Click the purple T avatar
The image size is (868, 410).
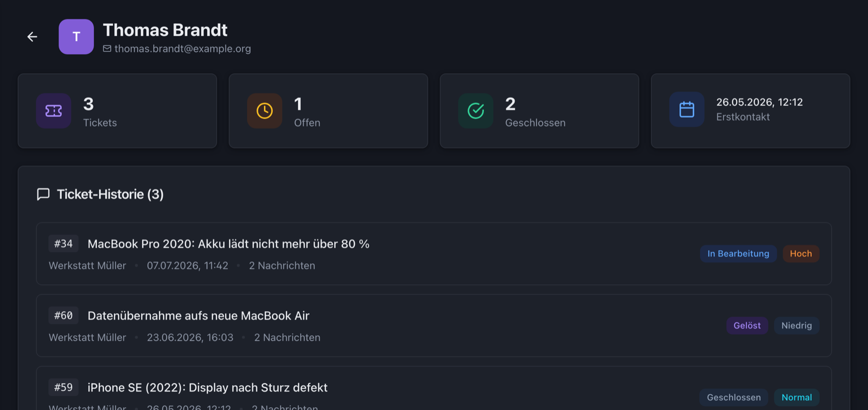(76, 37)
